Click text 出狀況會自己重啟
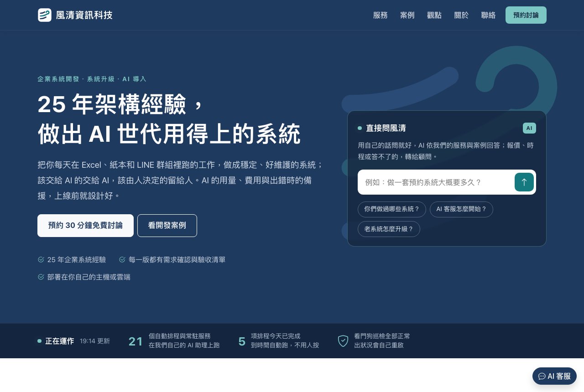Image resolution: width=584 pixels, height=392 pixels. click(379, 345)
